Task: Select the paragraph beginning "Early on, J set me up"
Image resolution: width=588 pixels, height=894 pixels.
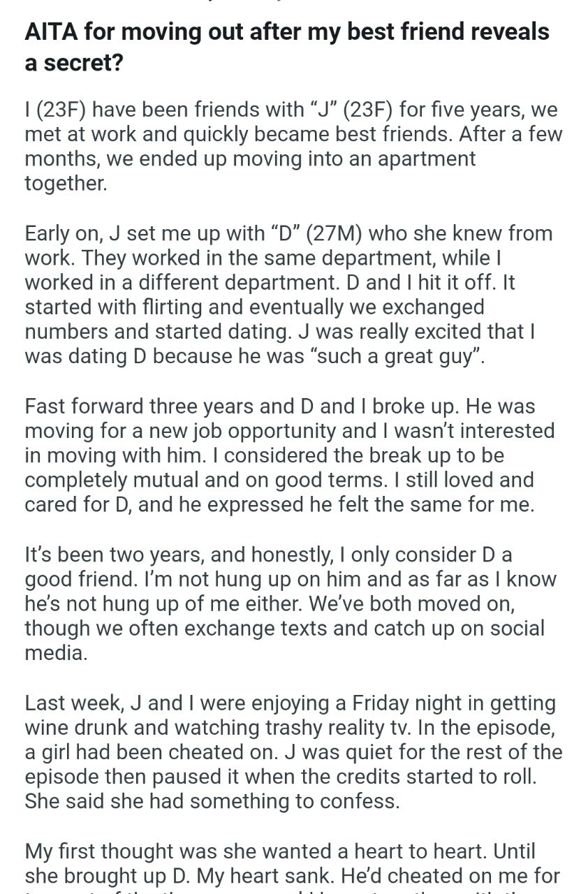Action: pyautogui.click(x=290, y=294)
